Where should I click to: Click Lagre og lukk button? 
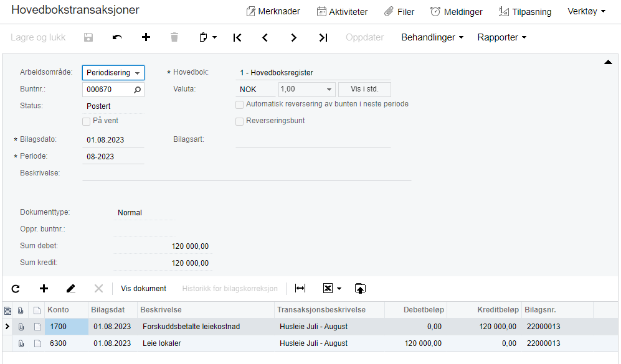(38, 37)
